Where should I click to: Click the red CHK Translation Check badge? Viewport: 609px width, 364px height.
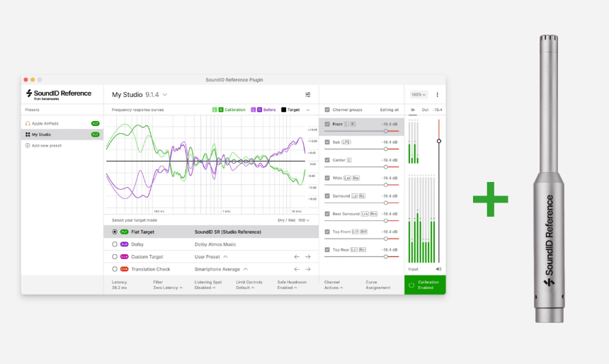coord(125,269)
